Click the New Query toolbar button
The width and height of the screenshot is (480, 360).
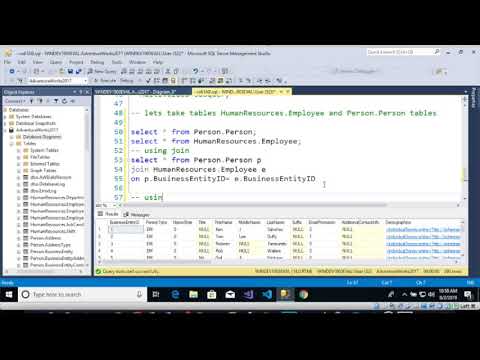point(102,71)
